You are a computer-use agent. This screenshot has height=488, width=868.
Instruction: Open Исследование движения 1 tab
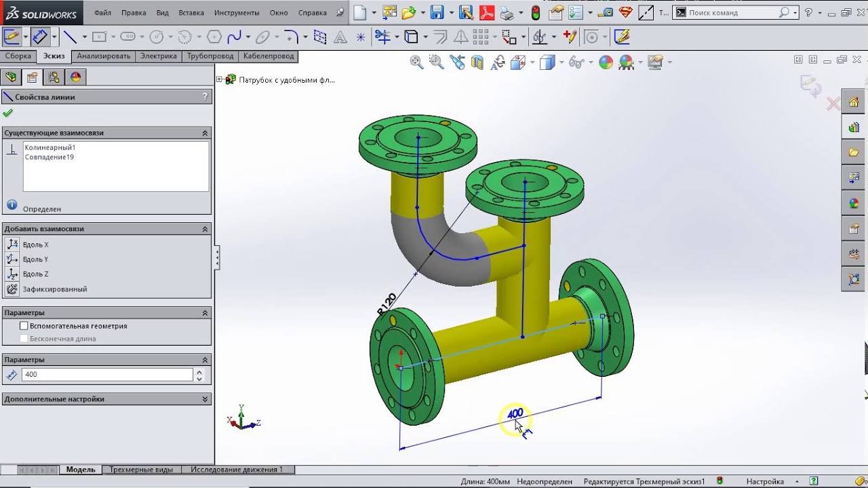(x=237, y=469)
